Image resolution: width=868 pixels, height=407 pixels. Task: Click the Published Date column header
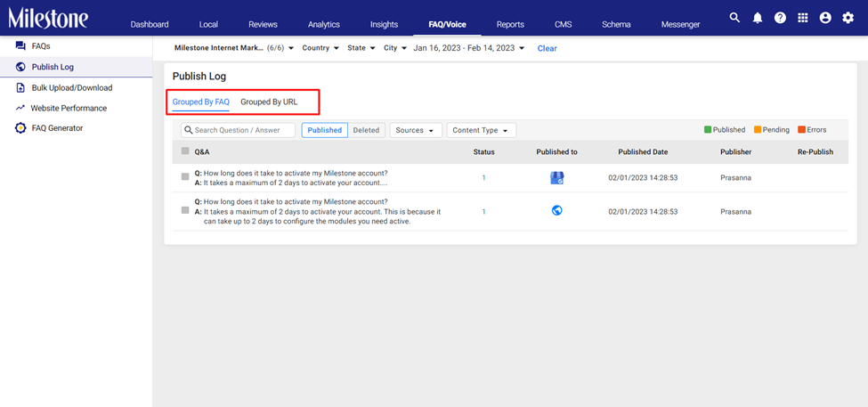point(643,151)
